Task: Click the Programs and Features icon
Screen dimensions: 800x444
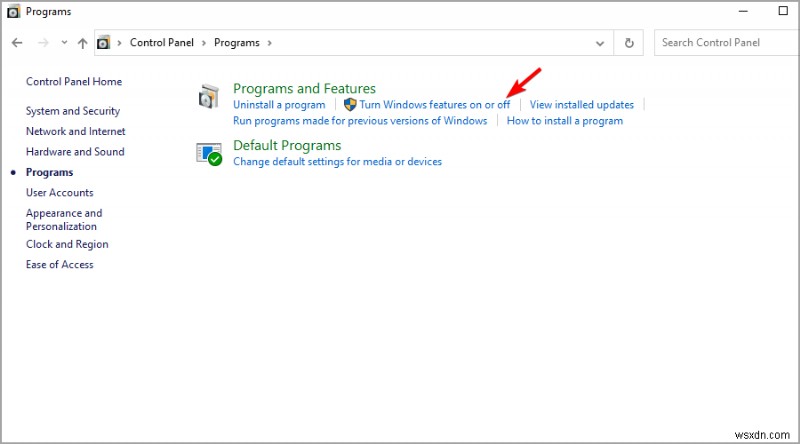Action: [209, 96]
